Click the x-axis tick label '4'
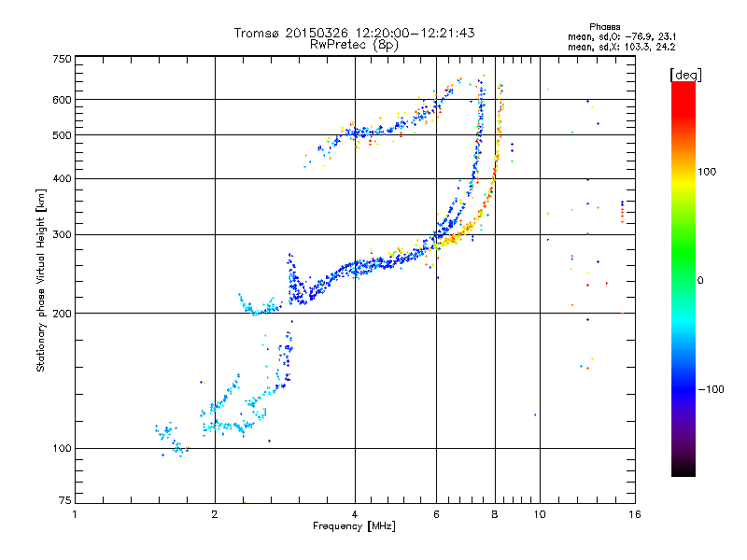Image resolution: width=747 pixels, height=560 pixels. (x=355, y=514)
